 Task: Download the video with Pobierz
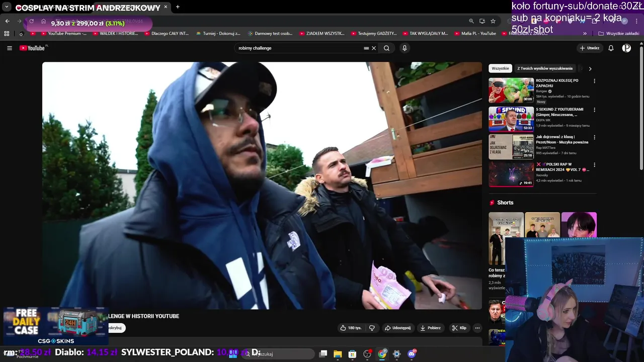click(431, 328)
